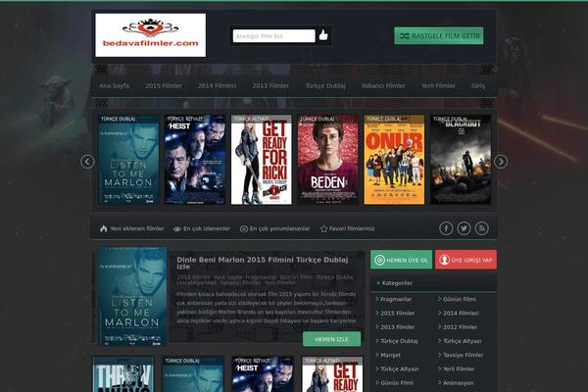Open Listen To Me Marlon carousel poster
Viewport: 588px width, 392px height.
pyautogui.click(x=128, y=160)
